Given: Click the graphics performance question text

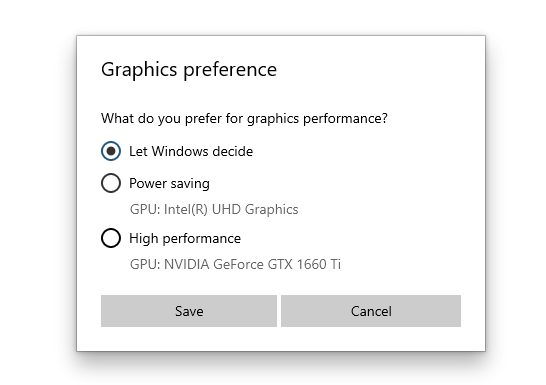Looking at the screenshot, I should tap(244, 119).
